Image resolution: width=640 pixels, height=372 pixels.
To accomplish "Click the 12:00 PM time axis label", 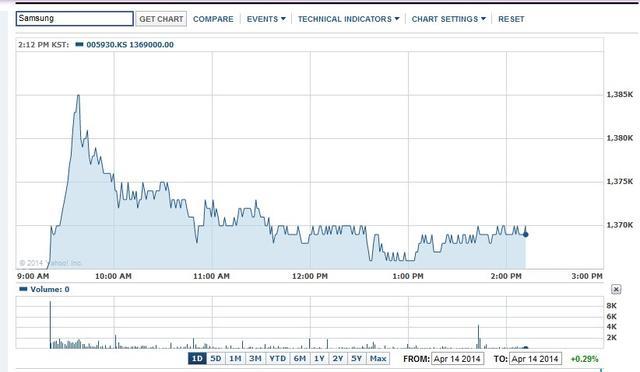I will coord(310,276).
